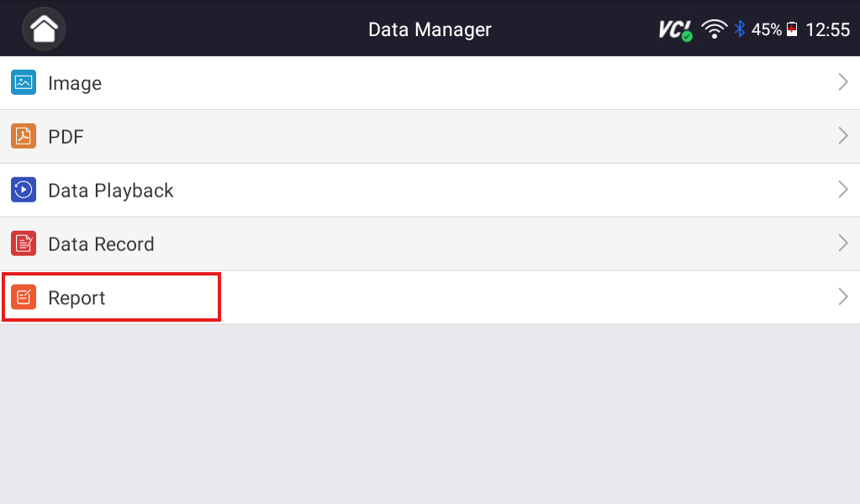Select the Data Playback label

pos(111,191)
